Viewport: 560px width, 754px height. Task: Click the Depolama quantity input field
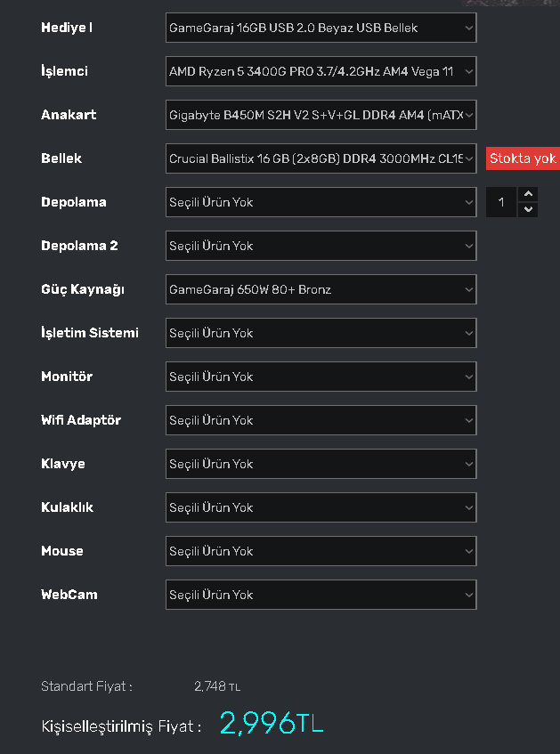pos(501,202)
